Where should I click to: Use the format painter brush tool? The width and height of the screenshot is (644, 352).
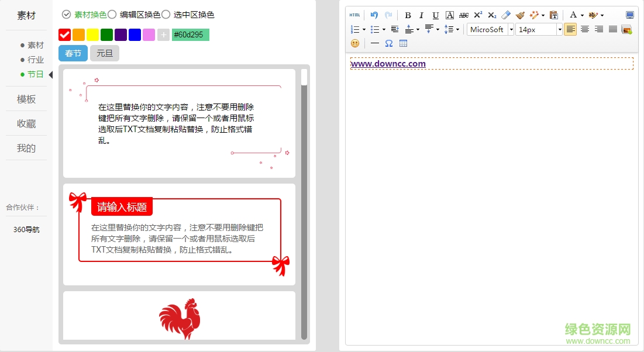520,15
